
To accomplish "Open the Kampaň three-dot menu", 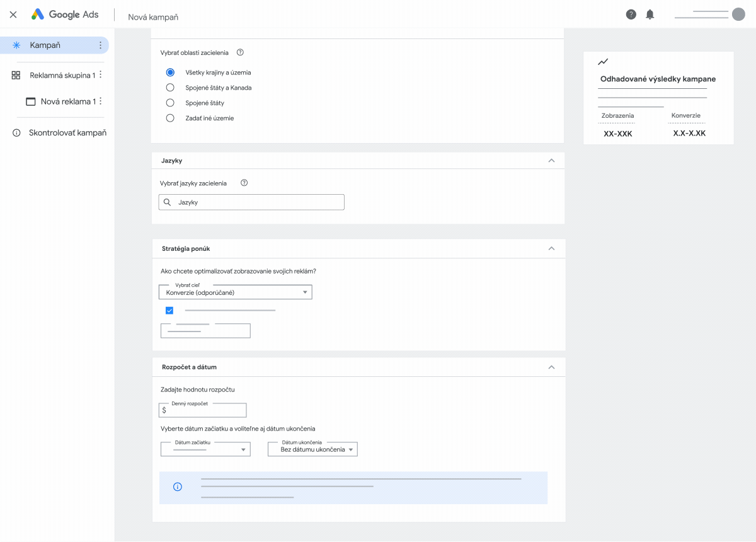I will pyautogui.click(x=100, y=45).
